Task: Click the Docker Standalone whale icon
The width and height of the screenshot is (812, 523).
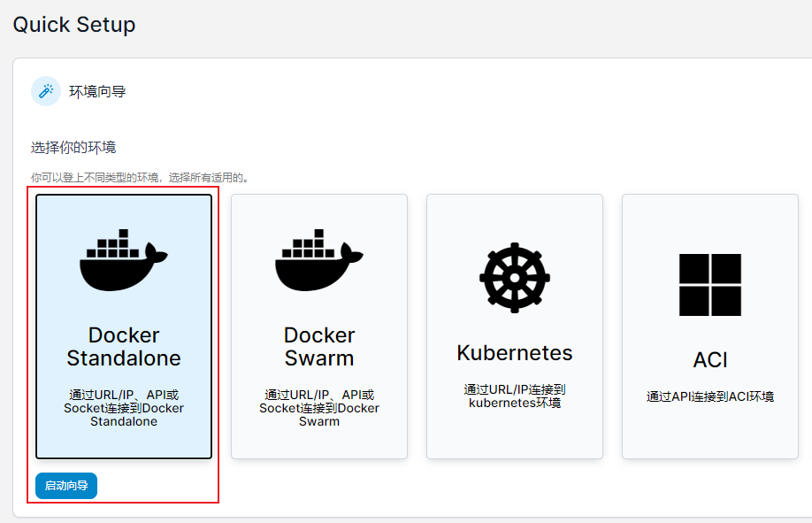Action: click(x=124, y=259)
